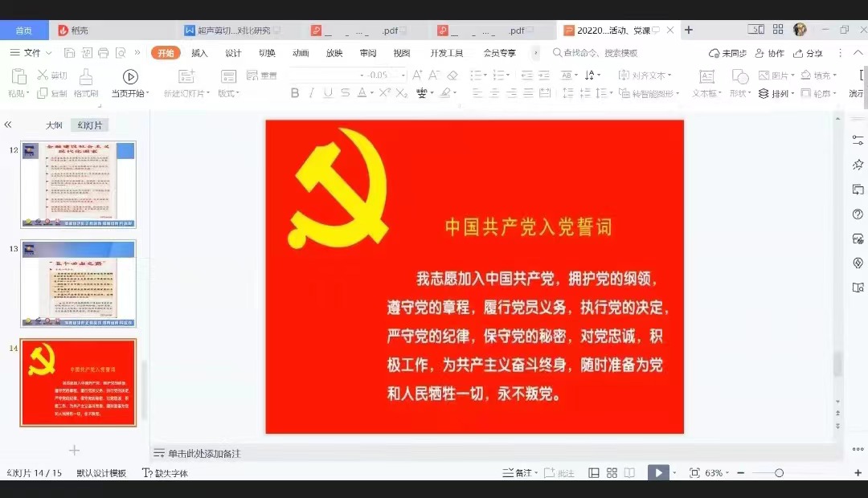Click the 分享 share button
Screen dimensions: 868x498
808,53
